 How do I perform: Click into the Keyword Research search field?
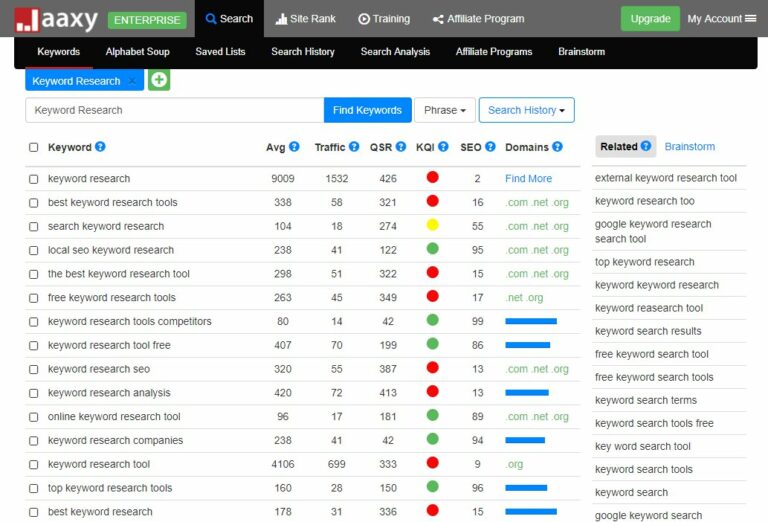tap(174, 110)
